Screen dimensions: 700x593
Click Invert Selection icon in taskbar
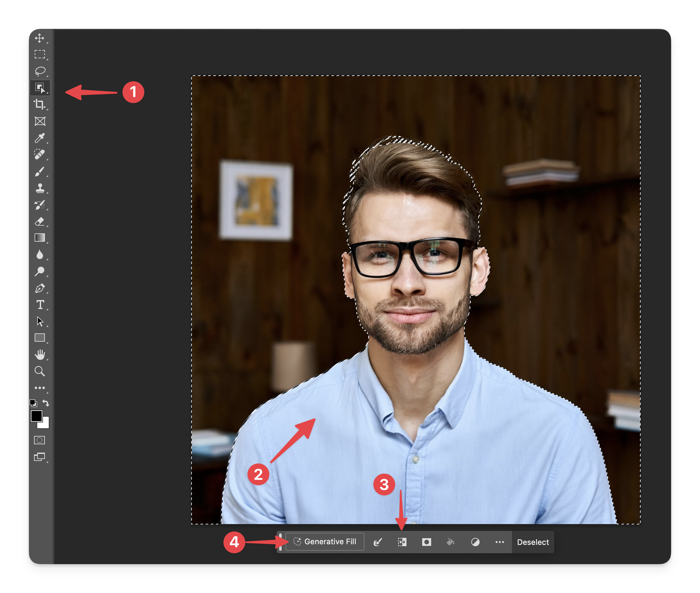(402, 542)
